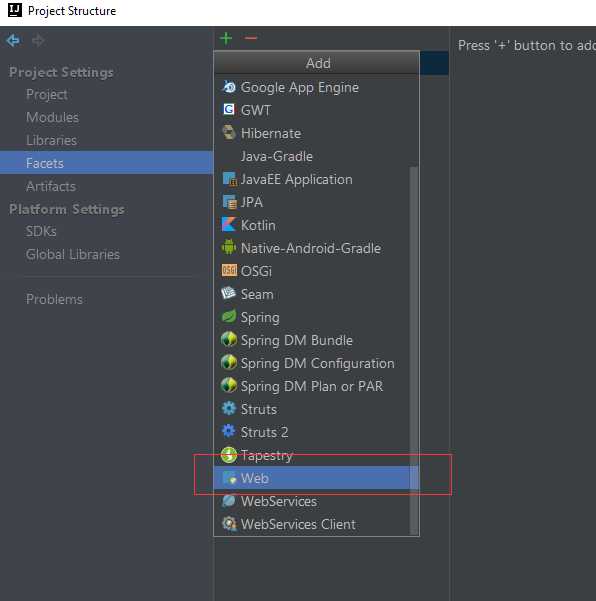Open SDKs under Platform Settings
This screenshot has height=601, width=596.
coord(41,232)
